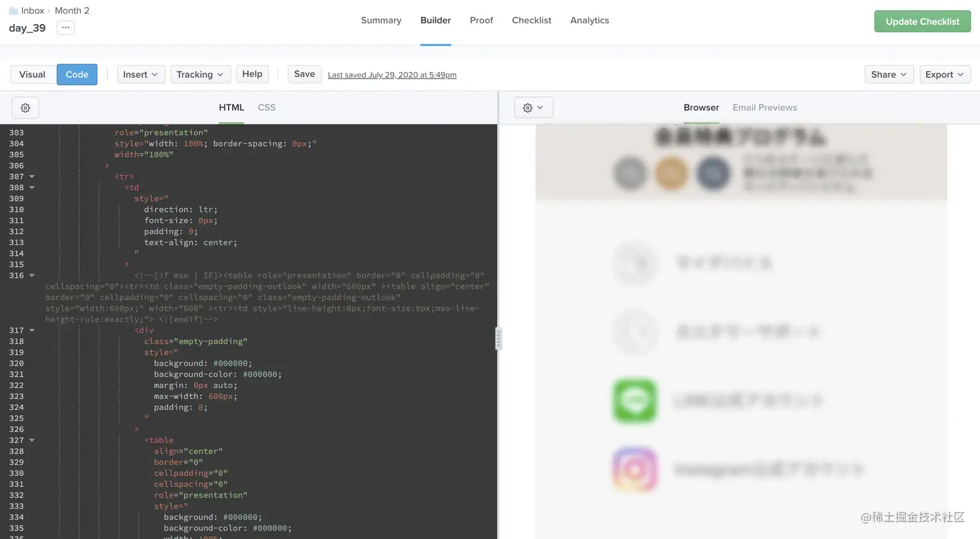Open the Tracking dropdown

point(200,74)
